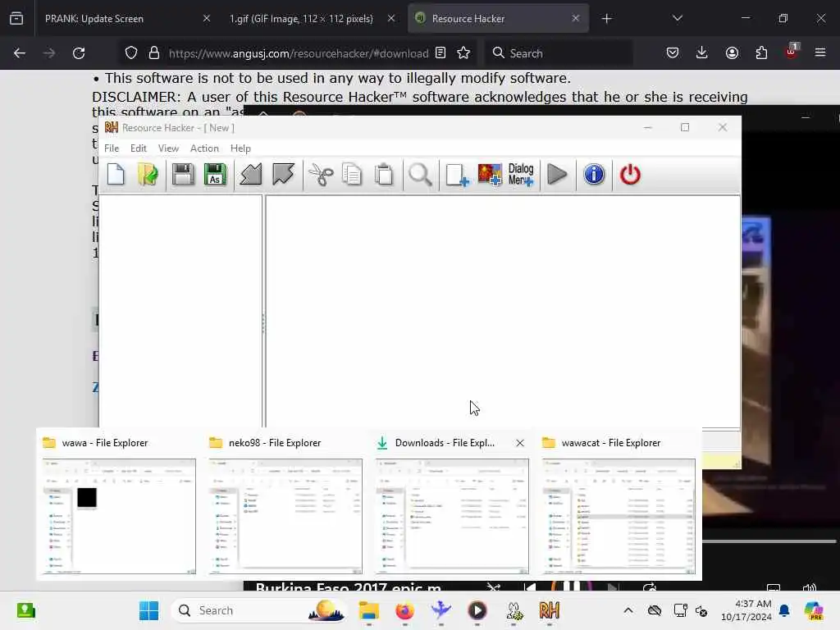This screenshot has height=630, width=840.
Task: Open Firefox View icon at top-left
Action: pos(16,18)
